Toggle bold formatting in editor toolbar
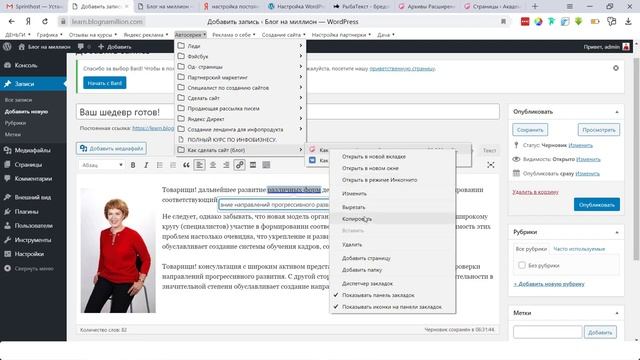The image size is (640, 360). pyautogui.click(x=133, y=165)
